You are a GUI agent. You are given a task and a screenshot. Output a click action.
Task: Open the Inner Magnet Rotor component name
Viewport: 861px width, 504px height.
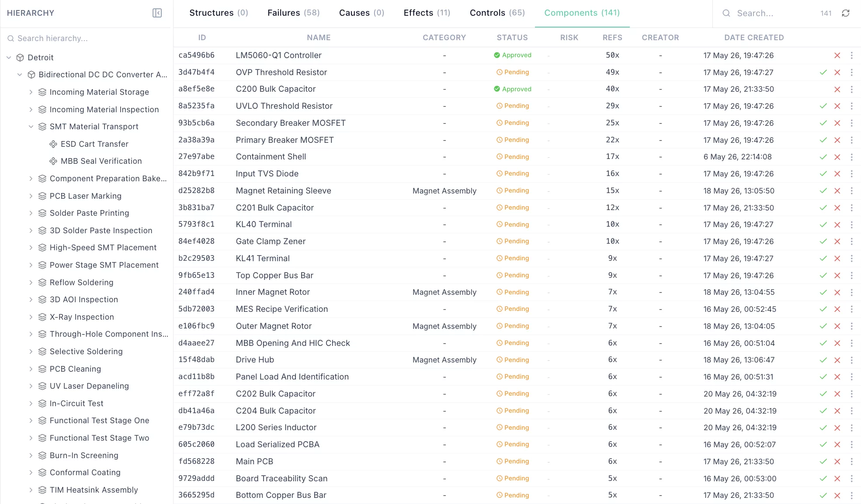(x=273, y=292)
